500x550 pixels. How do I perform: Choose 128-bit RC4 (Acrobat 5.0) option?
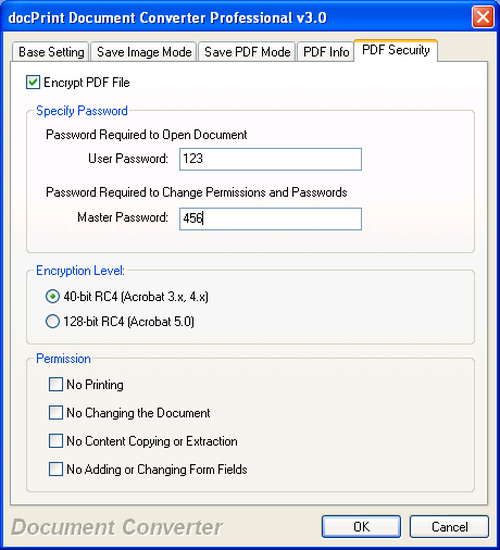(x=53, y=321)
